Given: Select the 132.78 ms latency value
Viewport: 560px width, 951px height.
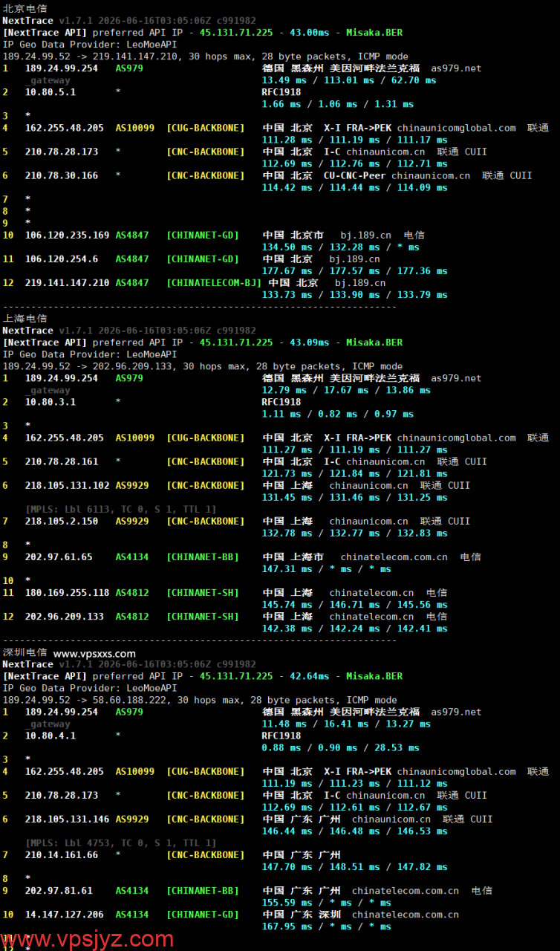Looking at the screenshot, I should tap(289, 533).
